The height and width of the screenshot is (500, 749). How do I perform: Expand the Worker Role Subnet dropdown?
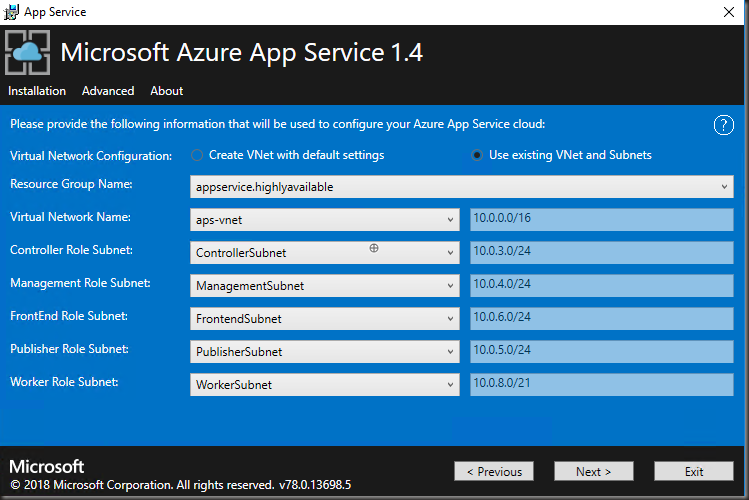point(451,385)
